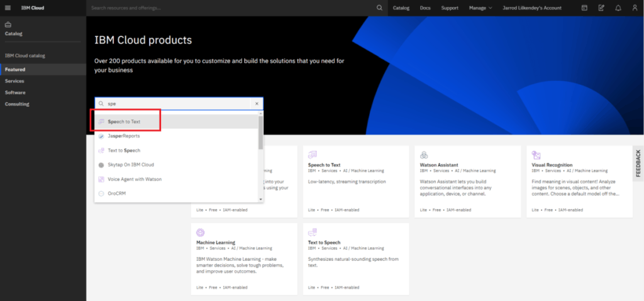Expand the Manage dropdown menu
This screenshot has width=644, height=301.
[480, 8]
